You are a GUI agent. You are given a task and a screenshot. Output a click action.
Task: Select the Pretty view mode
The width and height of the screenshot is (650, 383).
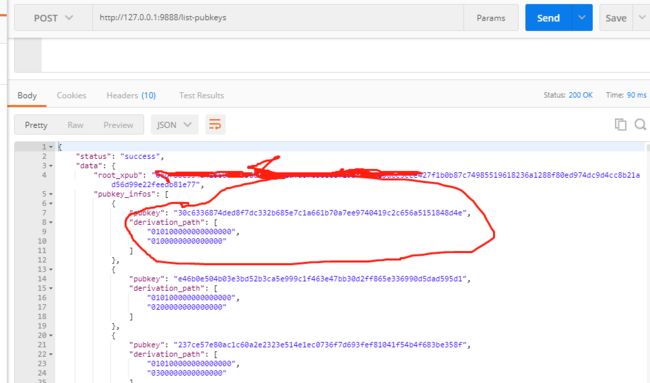click(x=36, y=125)
